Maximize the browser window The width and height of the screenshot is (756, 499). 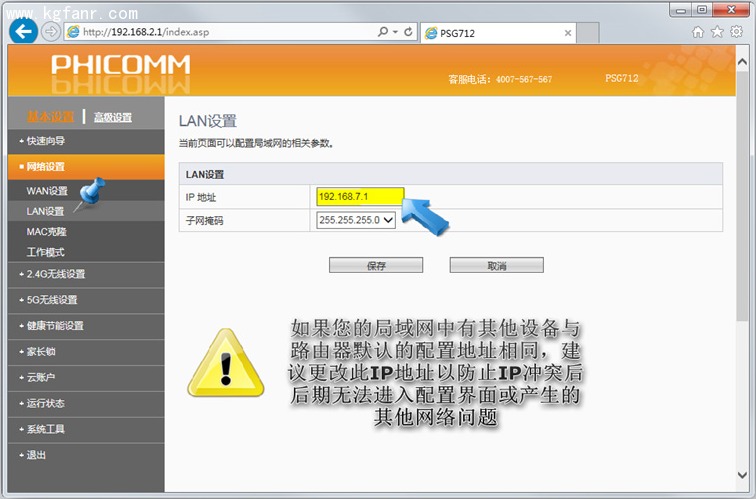[702, 11]
